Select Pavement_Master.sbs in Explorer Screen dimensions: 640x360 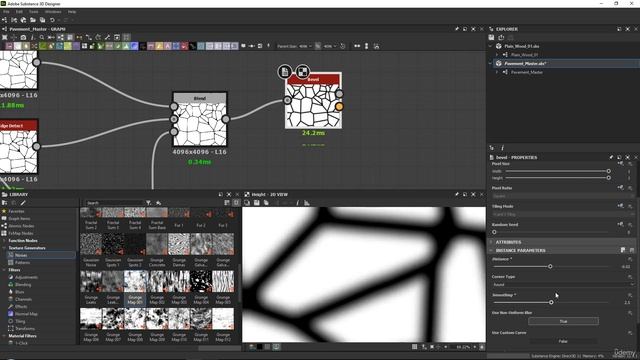525,63
